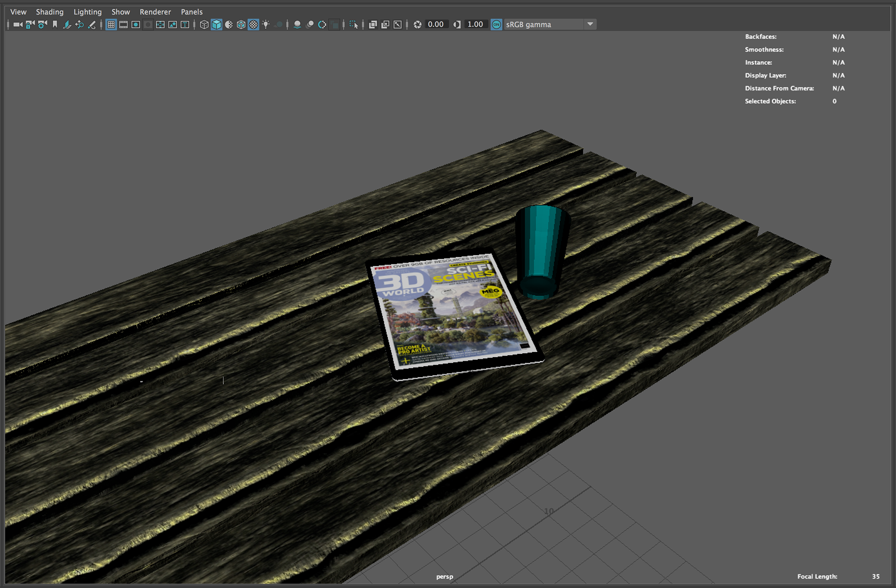Viewport: 896px width, 588px height.
Task: Open the Panels menu
Action: click(191, 12)
